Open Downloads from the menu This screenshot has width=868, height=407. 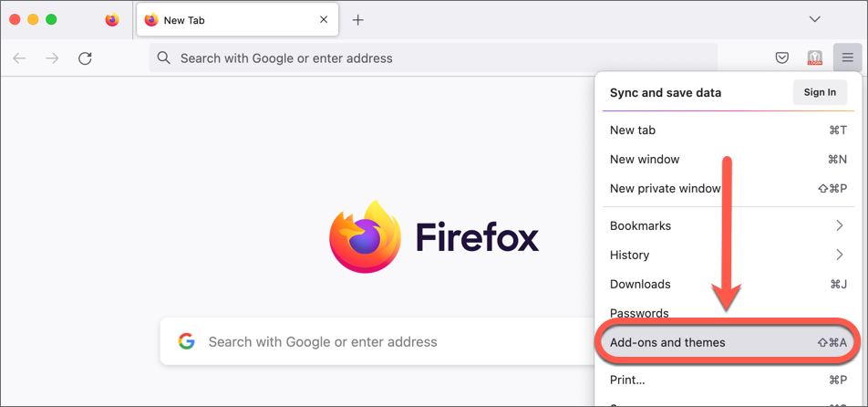coord(728,284)
